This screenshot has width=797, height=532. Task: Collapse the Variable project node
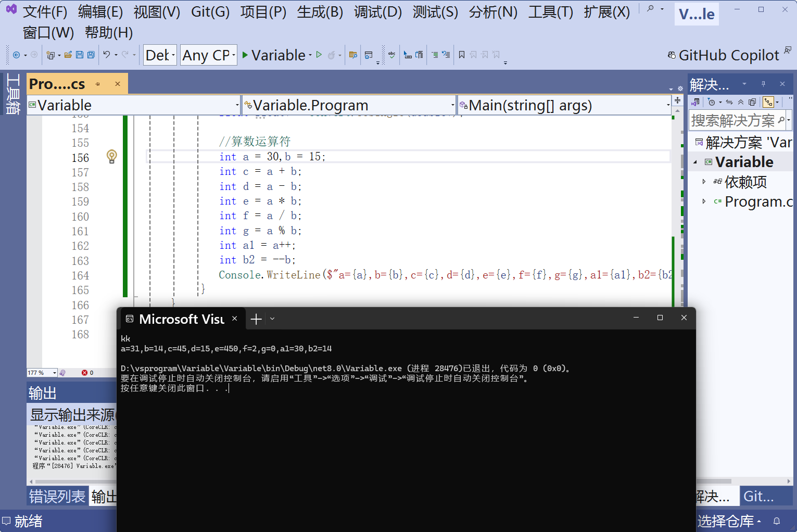(x=695, y=162)
